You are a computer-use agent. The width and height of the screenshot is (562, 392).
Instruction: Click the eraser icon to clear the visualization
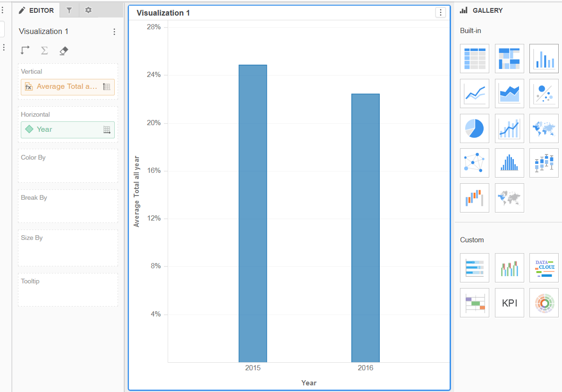pyautogui.click(x=63, y=51)
